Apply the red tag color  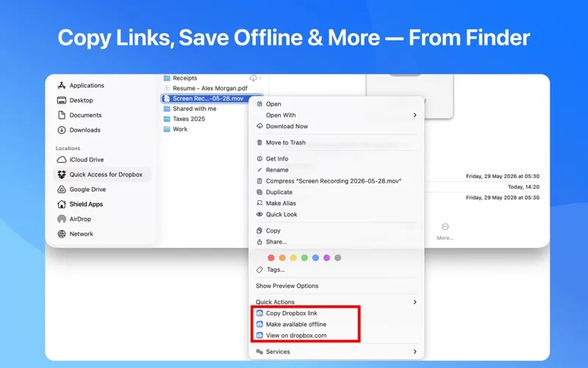pyautogui.click(x=271, y=258)
